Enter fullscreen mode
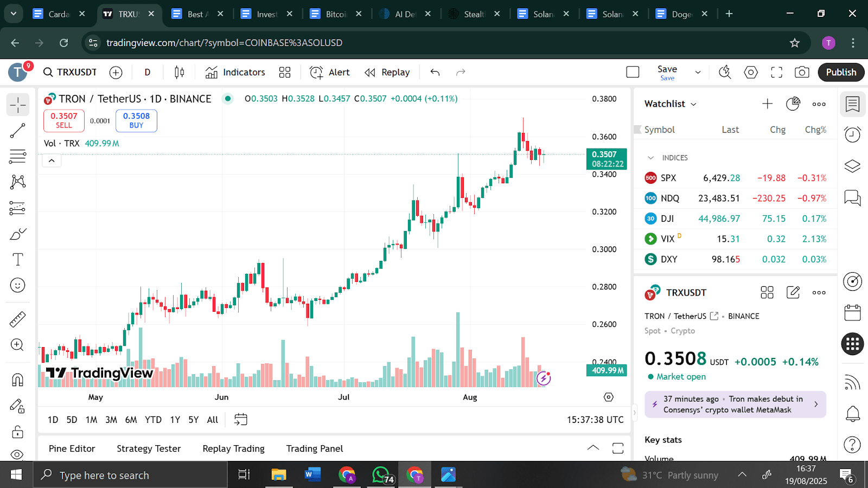The width and height of the screenshot is (868, 488). 777,72
